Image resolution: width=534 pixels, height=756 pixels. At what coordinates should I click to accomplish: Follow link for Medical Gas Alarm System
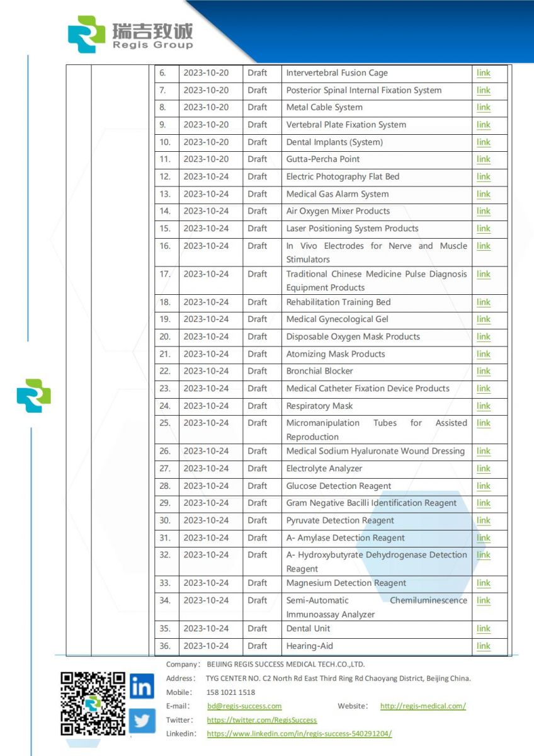click(x=483, y=194)
